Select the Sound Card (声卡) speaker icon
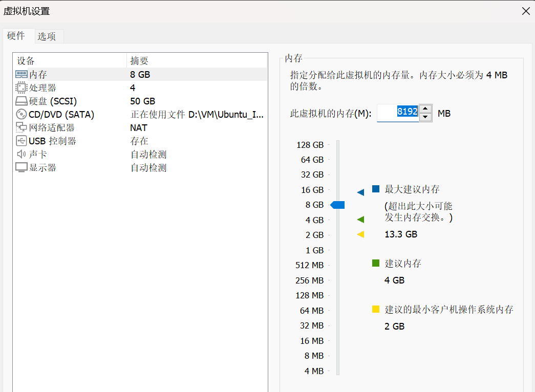 pos(22,155)
